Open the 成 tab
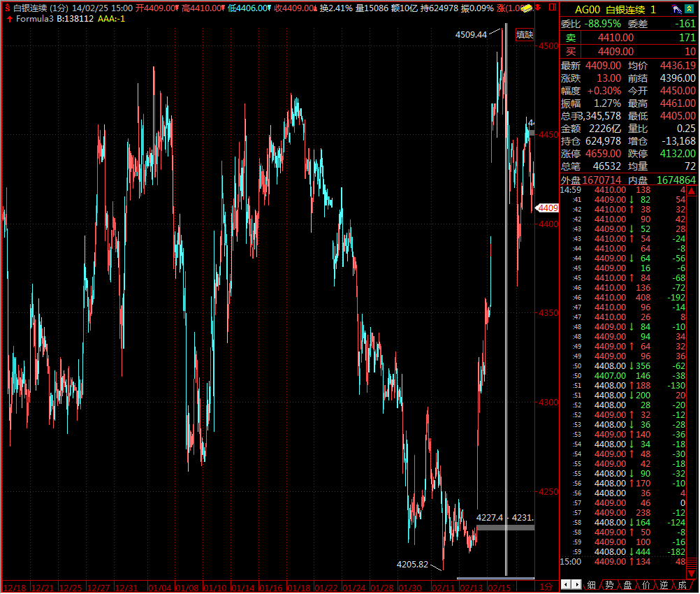700x594 pixels. (682, 585)
